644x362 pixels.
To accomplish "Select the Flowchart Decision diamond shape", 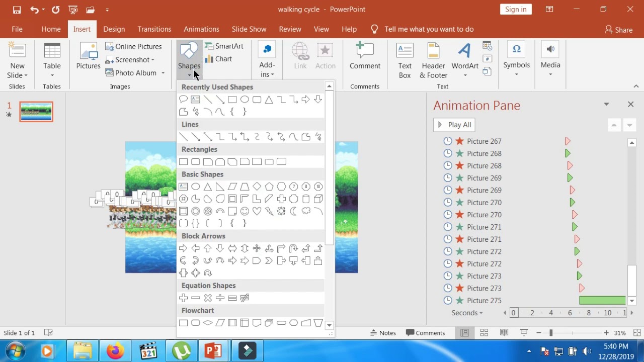I will point(208,323).
